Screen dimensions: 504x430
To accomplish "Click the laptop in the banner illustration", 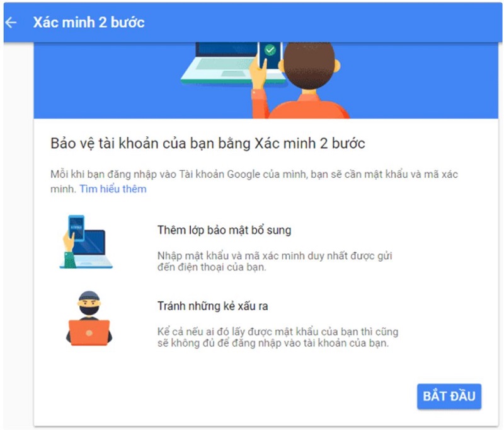I will 225,63.
